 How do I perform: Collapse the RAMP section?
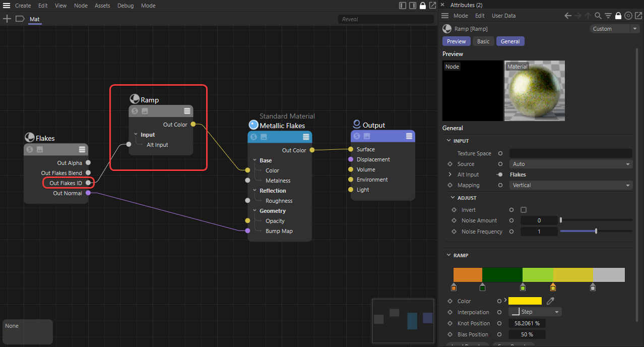pos(449,255)
